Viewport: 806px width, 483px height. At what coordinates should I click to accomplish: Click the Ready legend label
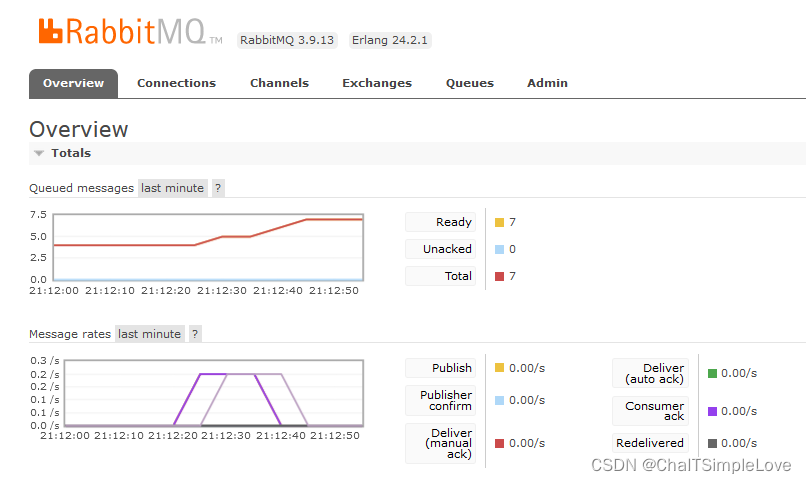point(441,222)
